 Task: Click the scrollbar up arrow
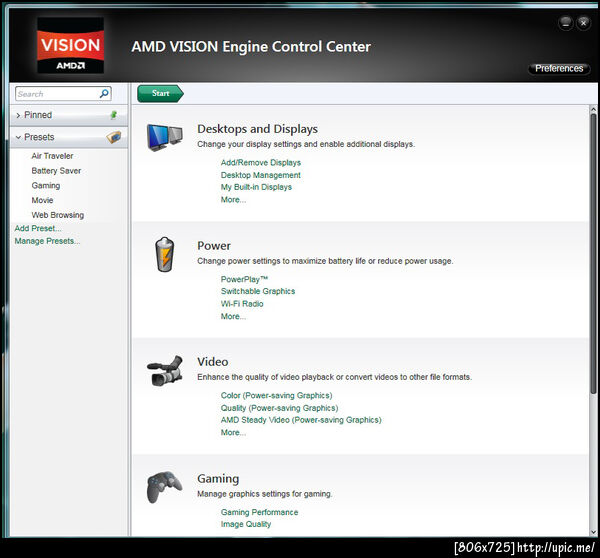[x=593, y=110]
